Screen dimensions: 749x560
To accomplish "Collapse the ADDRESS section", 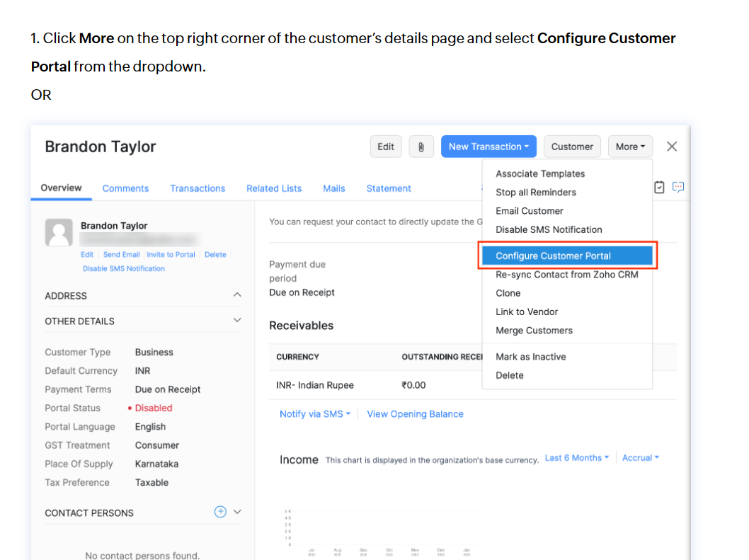I will coord(237,295).
